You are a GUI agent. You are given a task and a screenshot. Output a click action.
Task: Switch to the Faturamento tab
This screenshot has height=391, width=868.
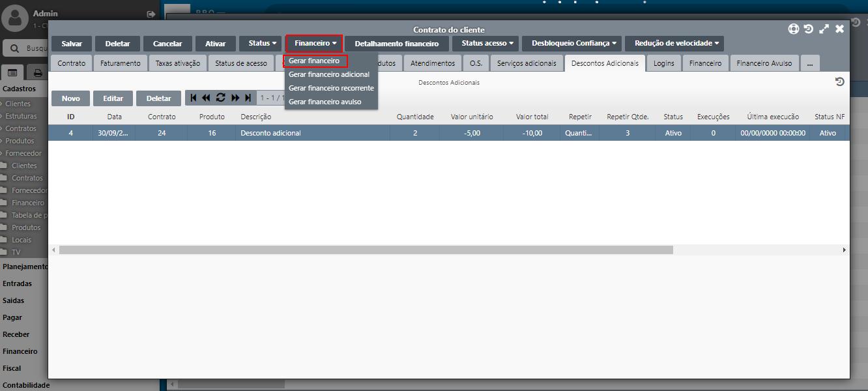pos(120,63)
